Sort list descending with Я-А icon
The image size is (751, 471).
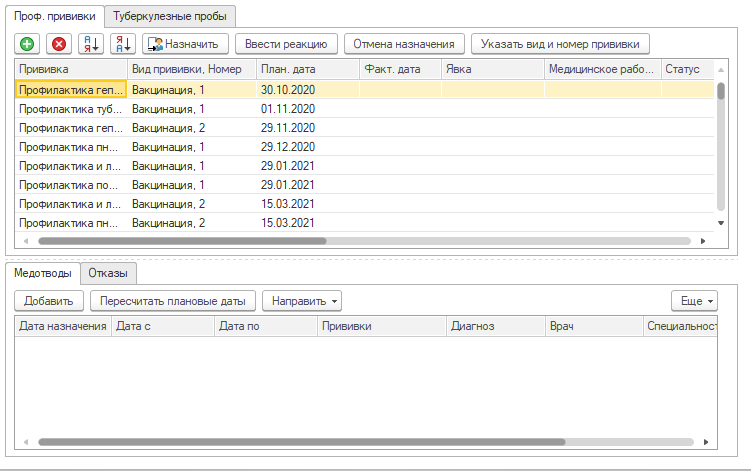122,44
